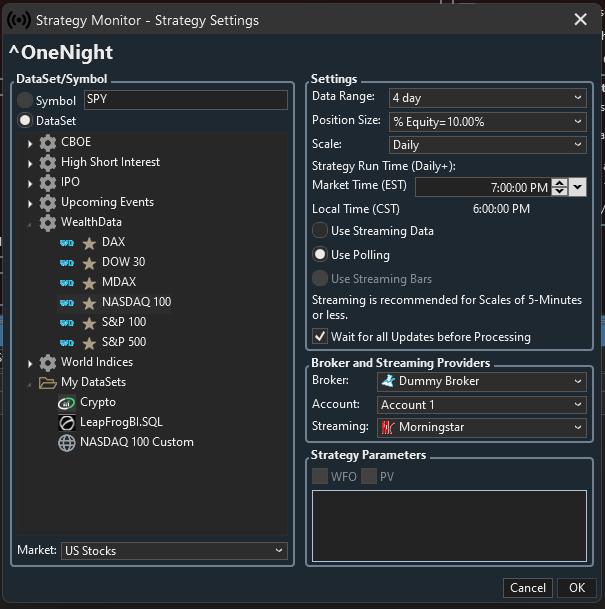The width and height of the screenshot is (605, 609).
Task: Click the My DataSets folder icon
Action: (x=47, y=382)
